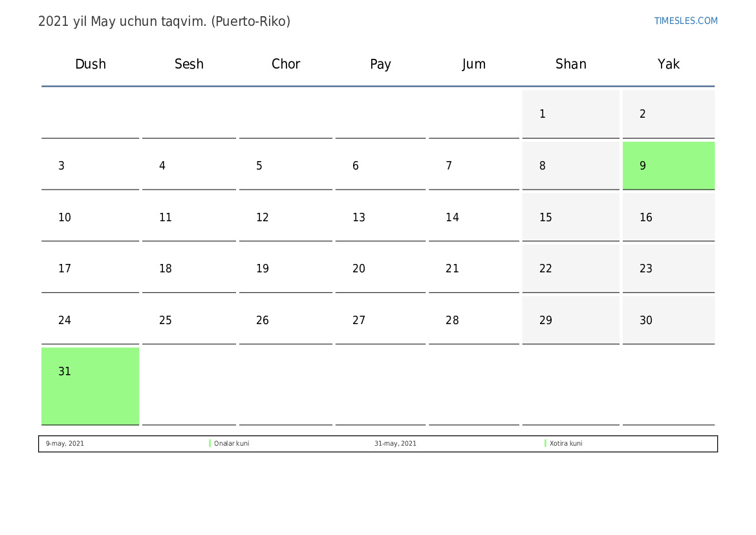This screenshot has height=535, width=756.
Task: Select the Shan weekday header
Action: pyautogui.click(x=571, y=64)
